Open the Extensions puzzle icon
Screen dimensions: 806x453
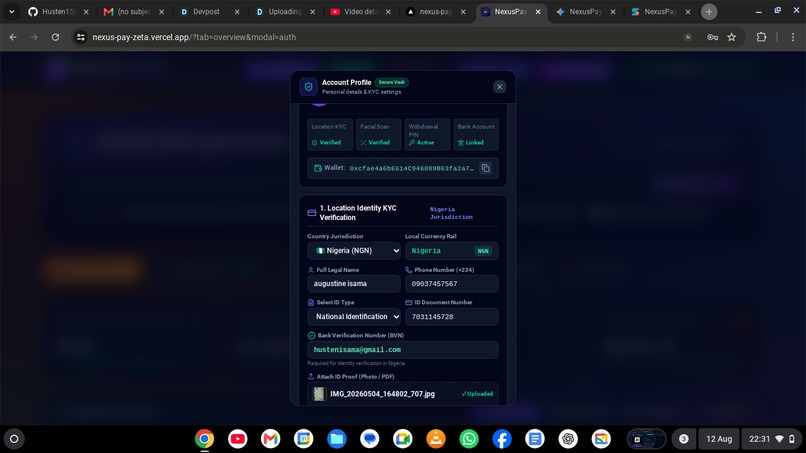point(761,37)
